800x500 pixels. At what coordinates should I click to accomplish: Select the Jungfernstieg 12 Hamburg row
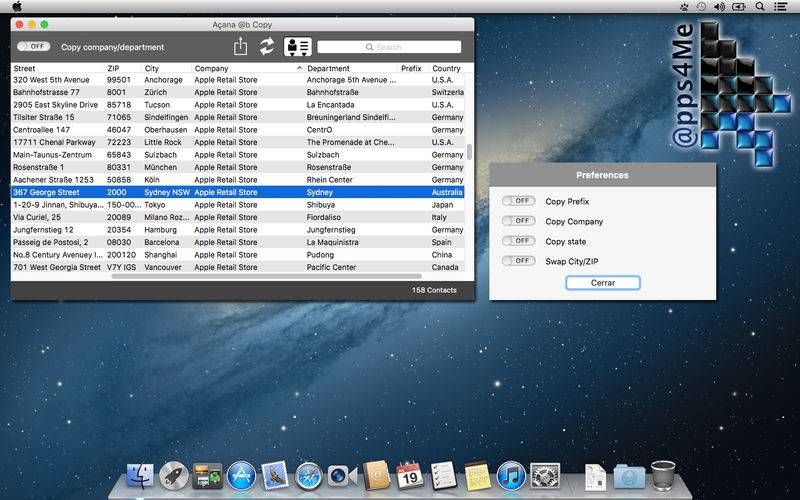[x=238, y=230]
